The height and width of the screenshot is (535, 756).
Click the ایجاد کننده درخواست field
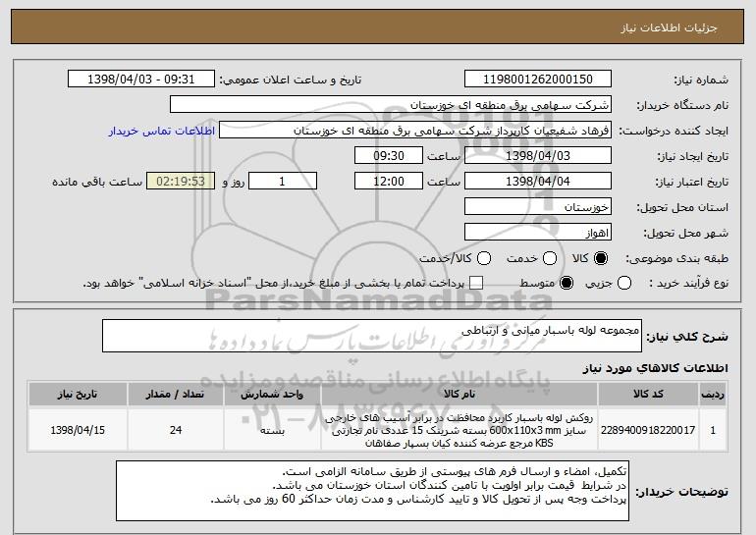coord(415,131)
